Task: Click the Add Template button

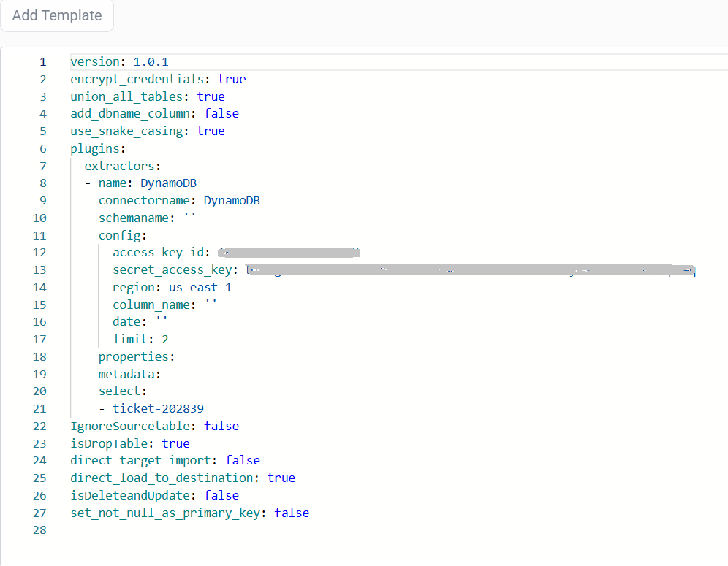Action: coord(56,15)
